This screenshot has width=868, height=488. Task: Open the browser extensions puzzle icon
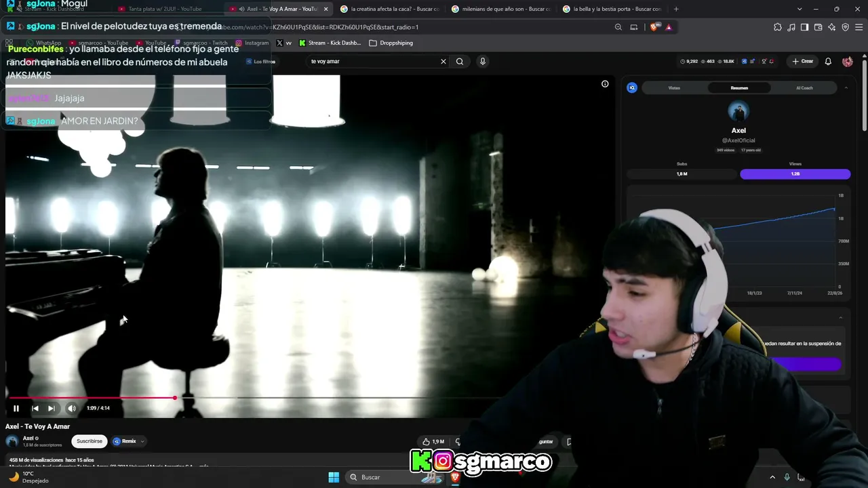tap(778, 27)
